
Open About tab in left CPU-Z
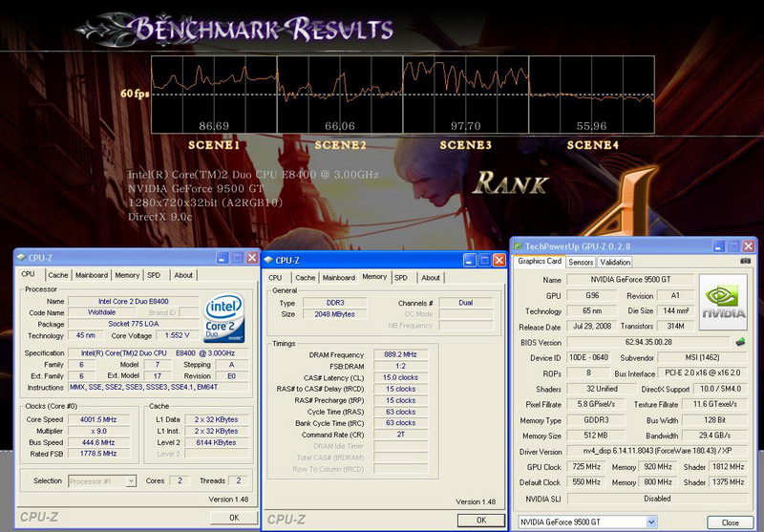tap(183, 275)
